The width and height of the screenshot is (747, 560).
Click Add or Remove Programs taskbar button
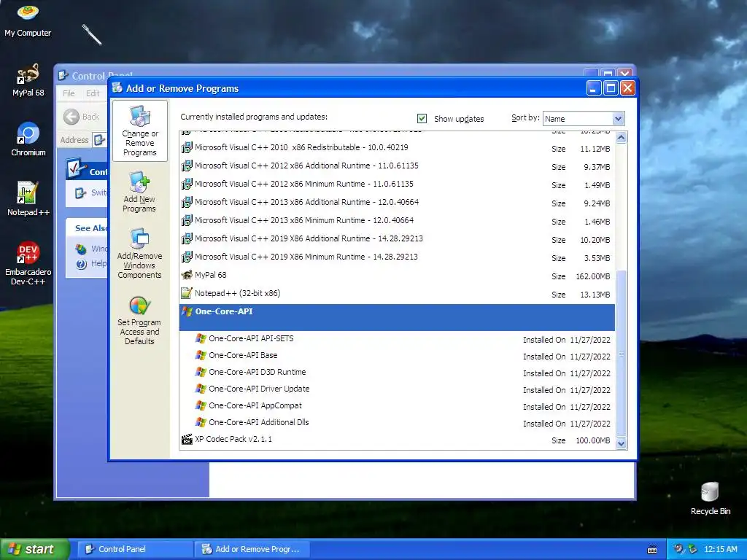point(252,550)
